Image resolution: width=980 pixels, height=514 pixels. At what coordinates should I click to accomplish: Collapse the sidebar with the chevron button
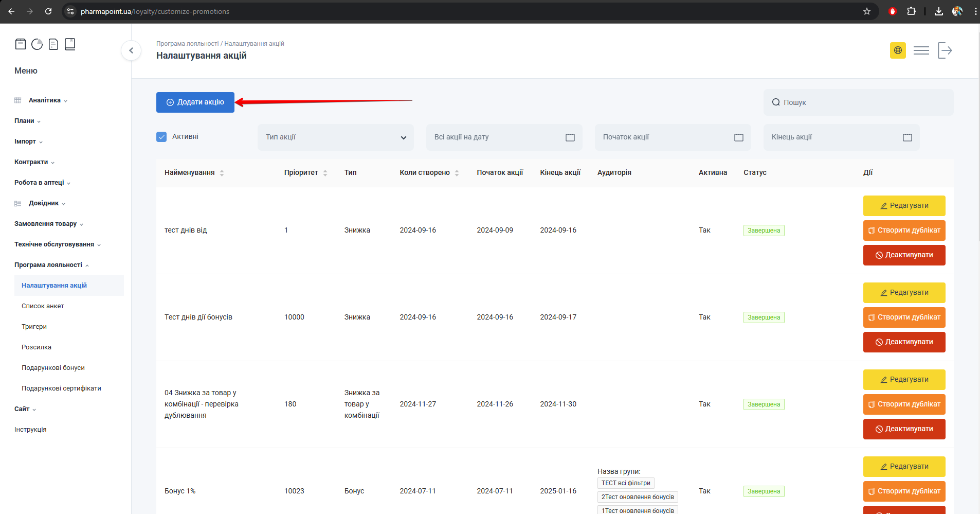coord(131,50)
